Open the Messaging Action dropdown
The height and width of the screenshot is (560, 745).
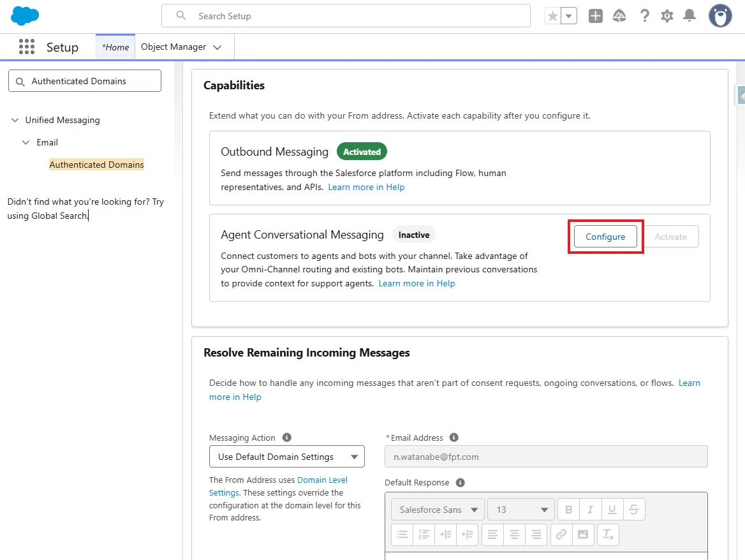(x=287, y=457)
